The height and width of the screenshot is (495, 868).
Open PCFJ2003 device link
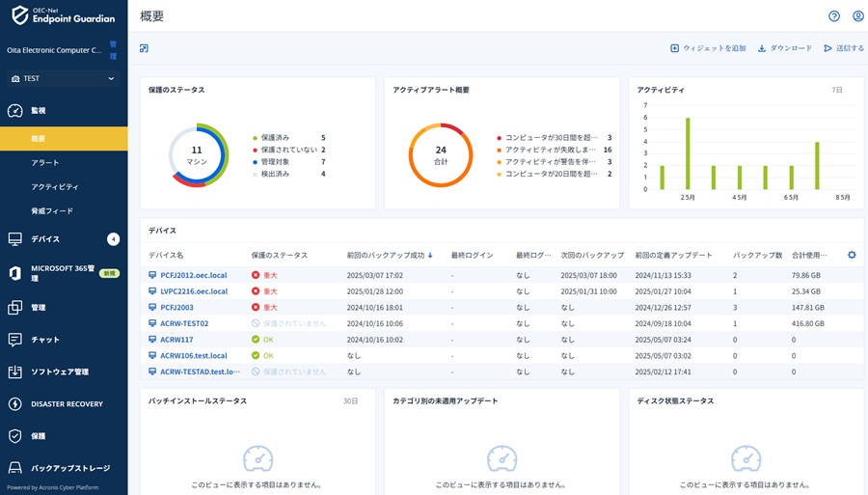[177, 307]
